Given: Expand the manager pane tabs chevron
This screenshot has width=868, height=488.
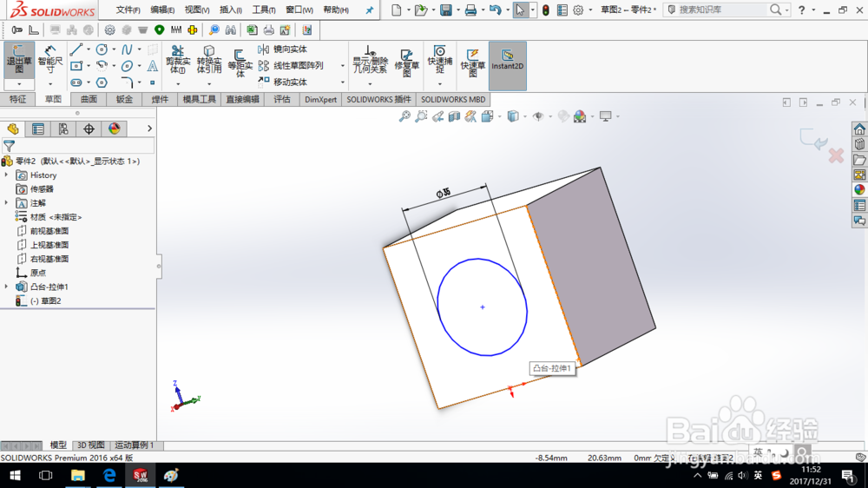Looking at the screenshot, I should (x=149, y=129).
